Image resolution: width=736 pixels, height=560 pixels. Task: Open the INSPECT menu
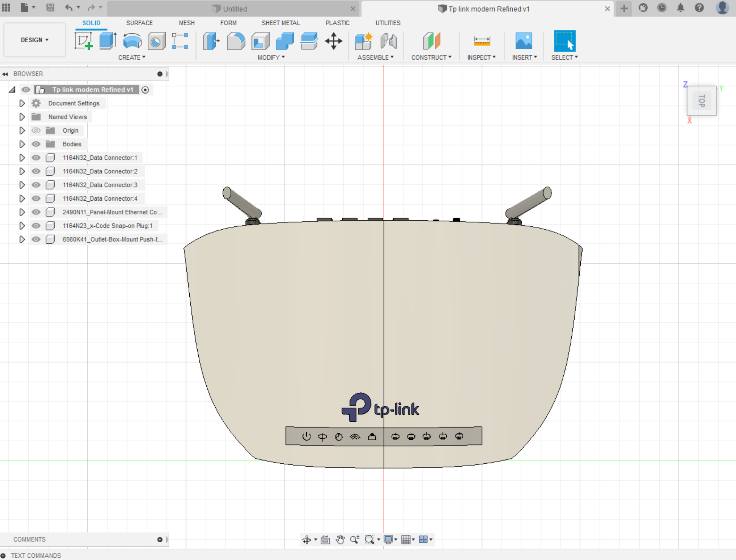coord(481,57)
